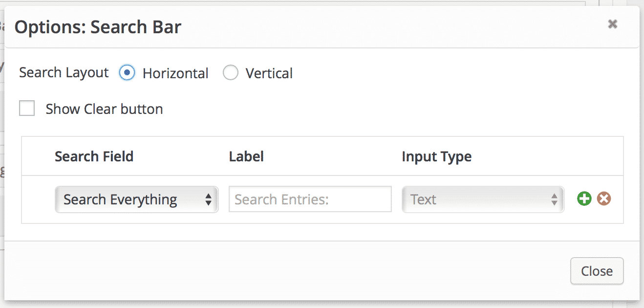The height and width of the screenshot is (308, 644).
Task: Click the "Show Clear button" label text
Action: 104,109
